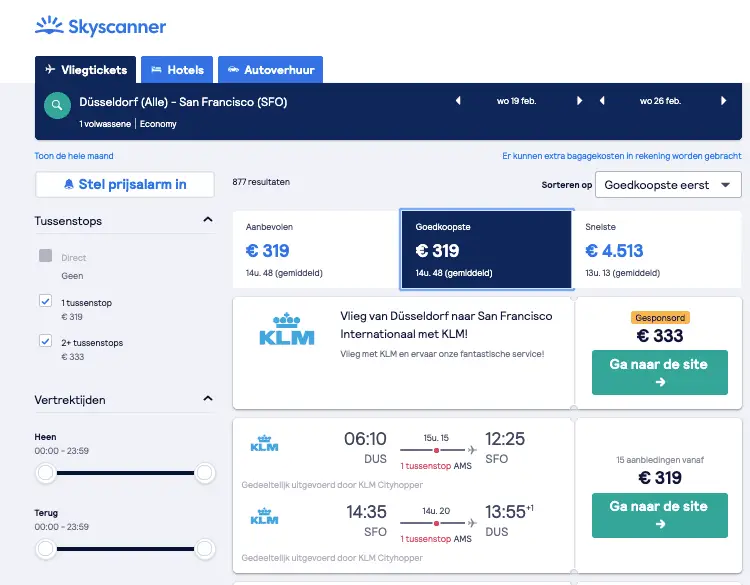Collapse the Vertrektijden filter section
Image resolution: width=750 pixels, height=585 pixels.
tap(208, 399)
